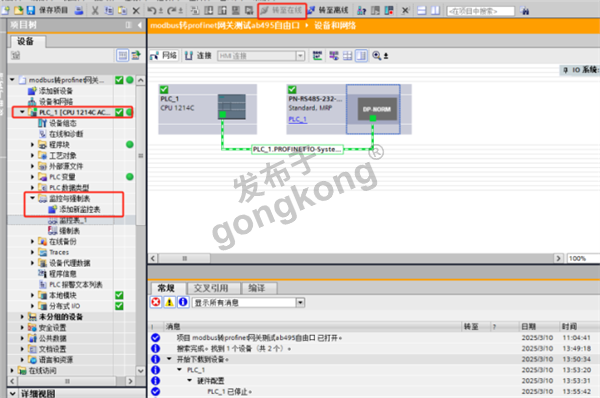Delete selection with the toolbar X icon
This screenshot has height=398, width=600.
(x=136, y=10)
